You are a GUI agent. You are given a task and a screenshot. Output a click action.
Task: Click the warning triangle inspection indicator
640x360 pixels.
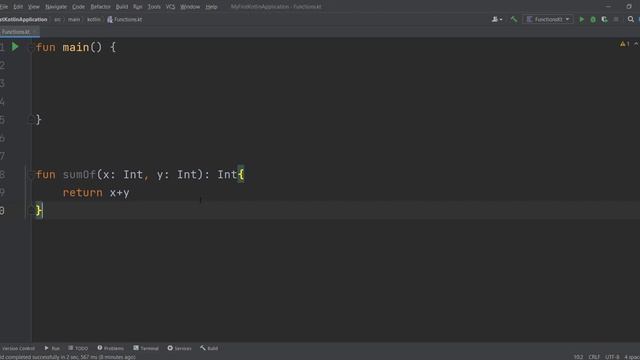point(625,44)
